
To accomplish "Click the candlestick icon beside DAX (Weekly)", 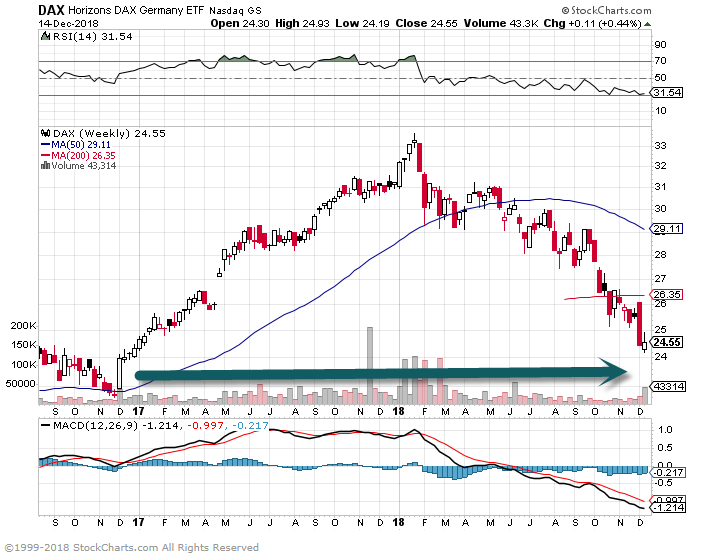I will click(45, 133).
